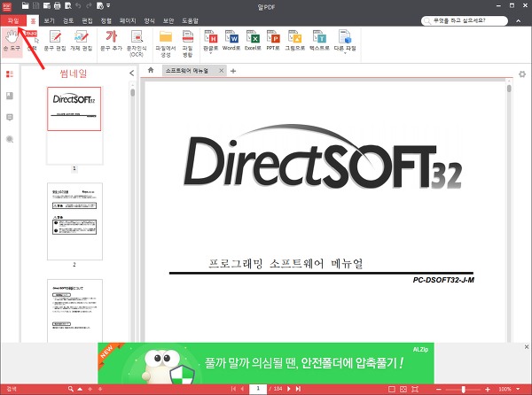
Task: Select the 문구 추가 add text tool
Action: (111, 41)
